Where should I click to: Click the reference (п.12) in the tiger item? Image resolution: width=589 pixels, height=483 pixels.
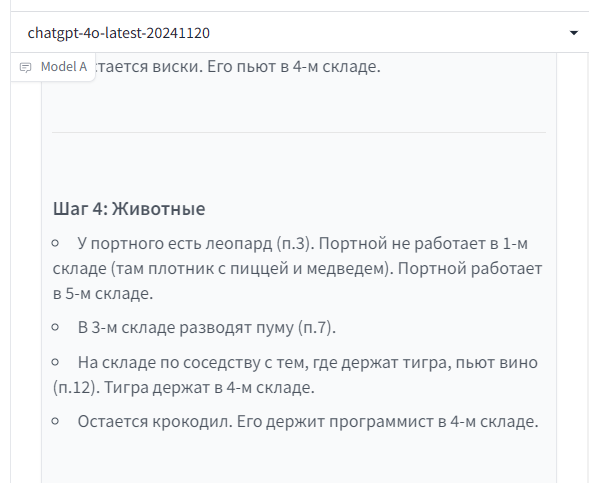coord(76,387)
